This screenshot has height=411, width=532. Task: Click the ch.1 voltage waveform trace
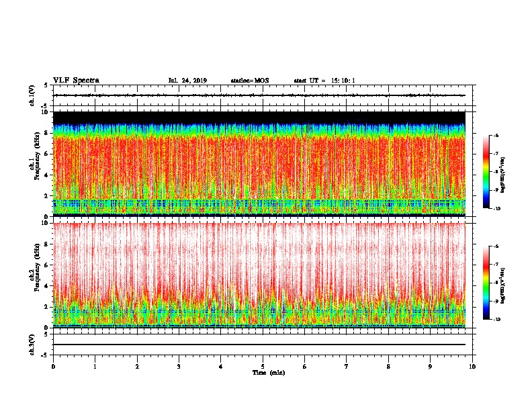click(x=259, y=95)
